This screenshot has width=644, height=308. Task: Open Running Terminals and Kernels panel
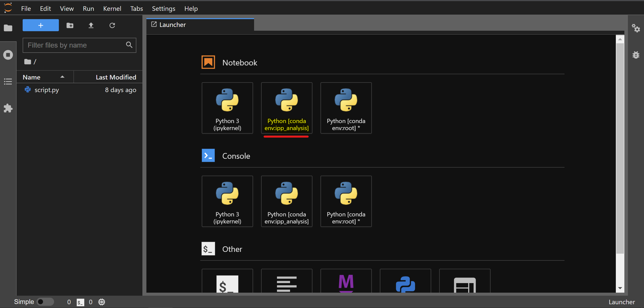coord(8,55)
